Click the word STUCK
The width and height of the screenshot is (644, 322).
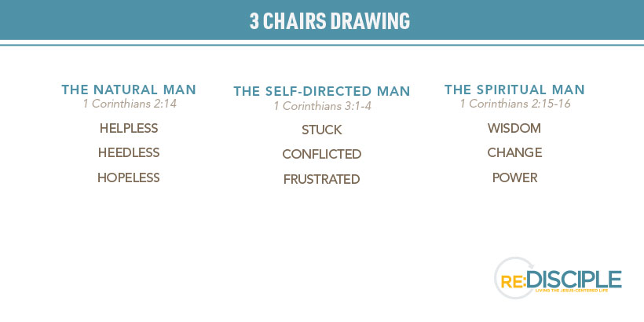pos(321,130)
